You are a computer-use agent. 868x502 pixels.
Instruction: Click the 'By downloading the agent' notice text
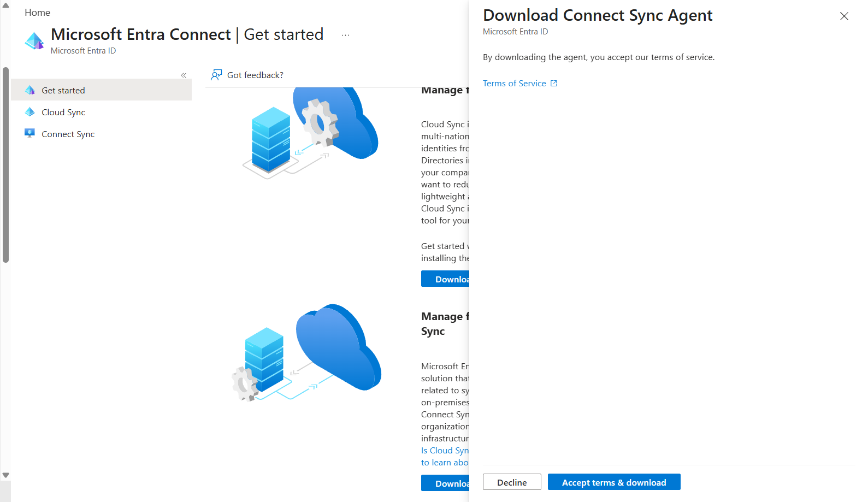tap(599, 57)
